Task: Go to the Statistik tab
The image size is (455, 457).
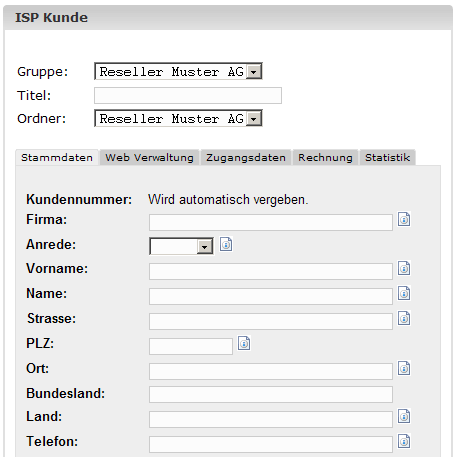Action: click(387, 157)
